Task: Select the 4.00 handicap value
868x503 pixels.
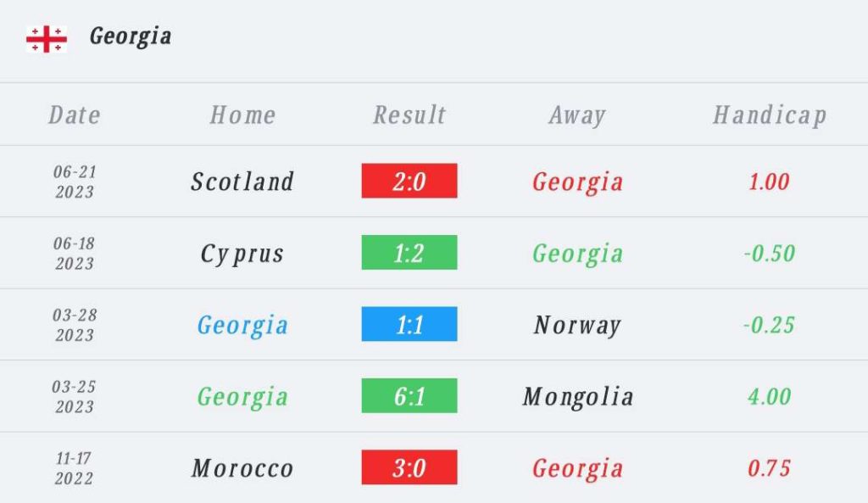Action: coord(770,397)
